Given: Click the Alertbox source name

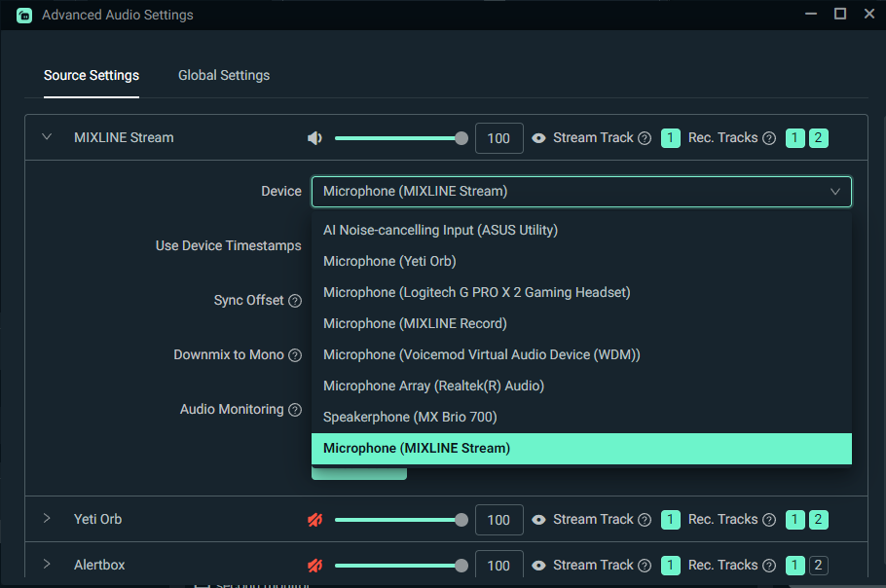Looking at the screenshot, I should [x=99, y=565].
